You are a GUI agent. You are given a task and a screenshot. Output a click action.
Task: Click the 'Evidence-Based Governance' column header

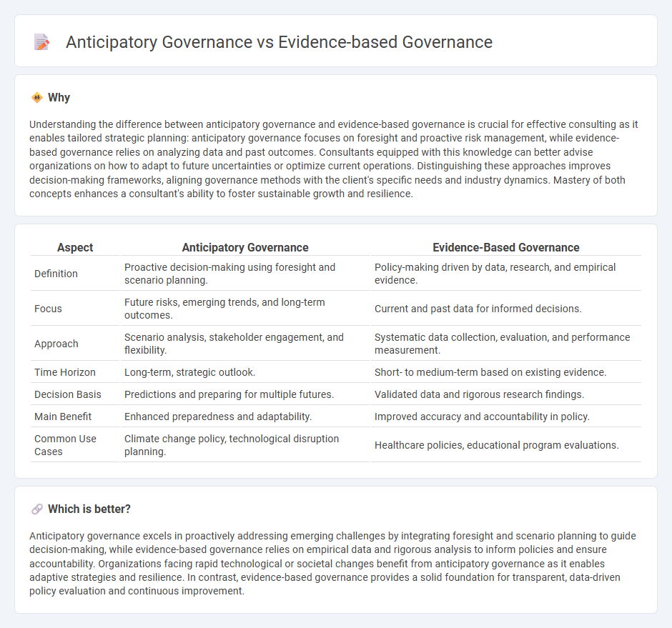click(505, 248)
